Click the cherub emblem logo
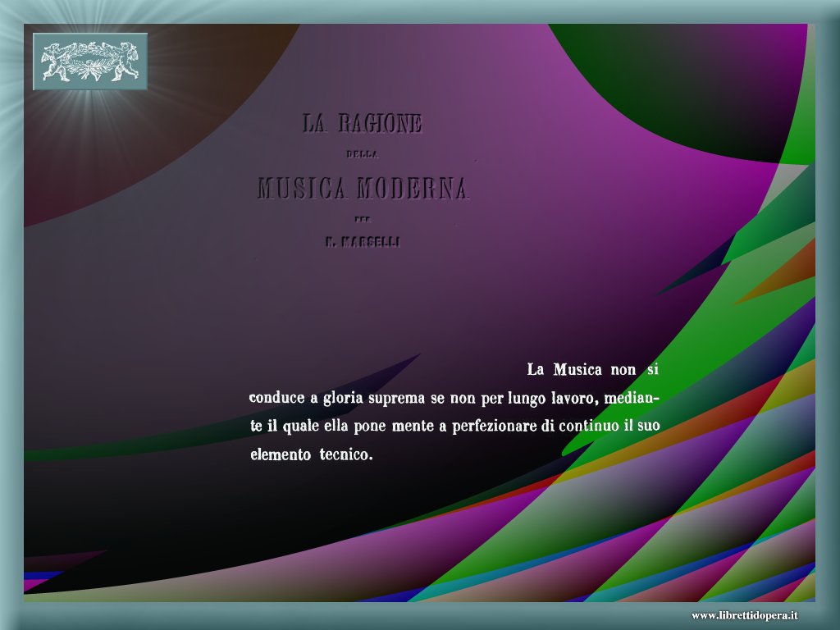840x630 pixels. [90, 62]
